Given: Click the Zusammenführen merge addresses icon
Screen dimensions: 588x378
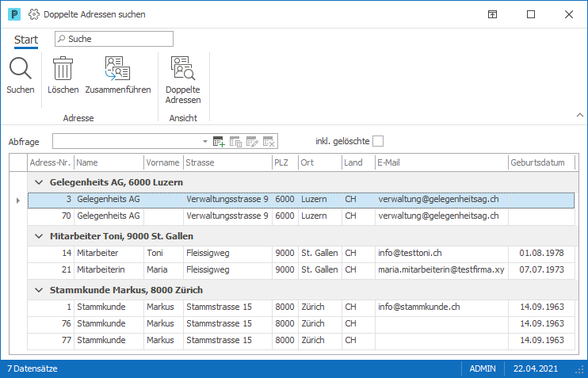Looking at the screenshot, I should point(118,68).
